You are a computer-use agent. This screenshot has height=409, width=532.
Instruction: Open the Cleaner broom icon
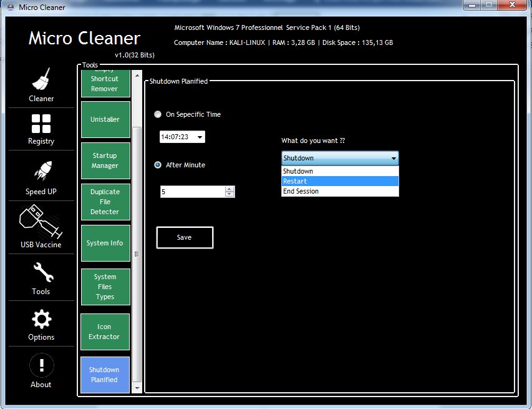coord(41,80)
